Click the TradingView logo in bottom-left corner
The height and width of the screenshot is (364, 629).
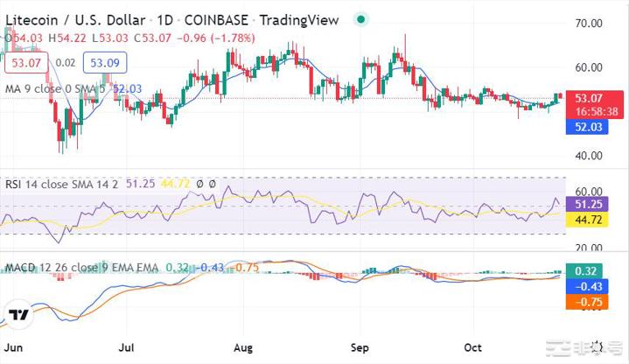[18, 315]
